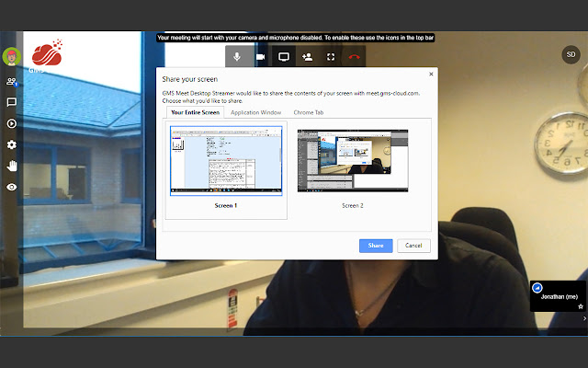Click the 'Screen 1' label
The image size is (588, 368).
pyautogui.click(x=226, y=205)
